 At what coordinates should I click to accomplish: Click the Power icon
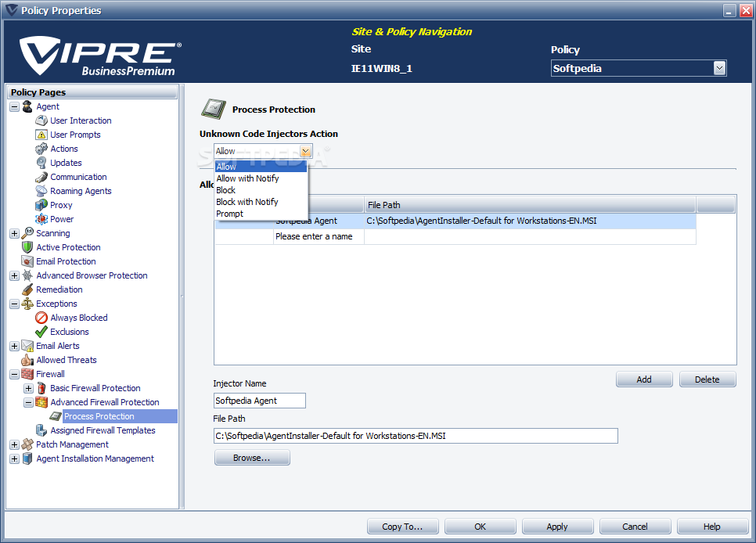41,219
